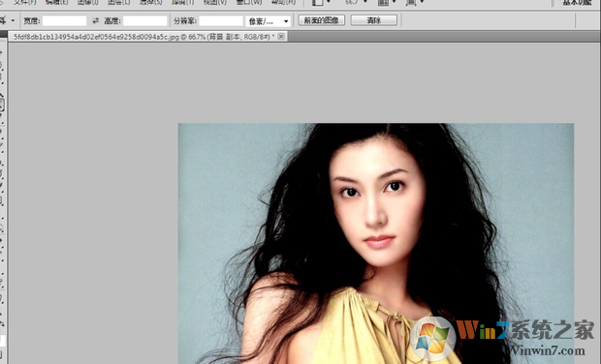The image size is (601, 364).
Task: Toggle the Quick Mask mode icon
Action: (x=2, y=354)
